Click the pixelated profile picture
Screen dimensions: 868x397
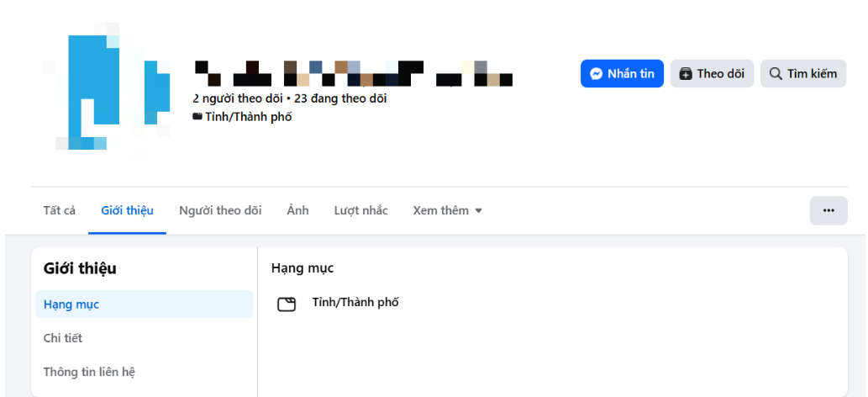click(107, 87)
